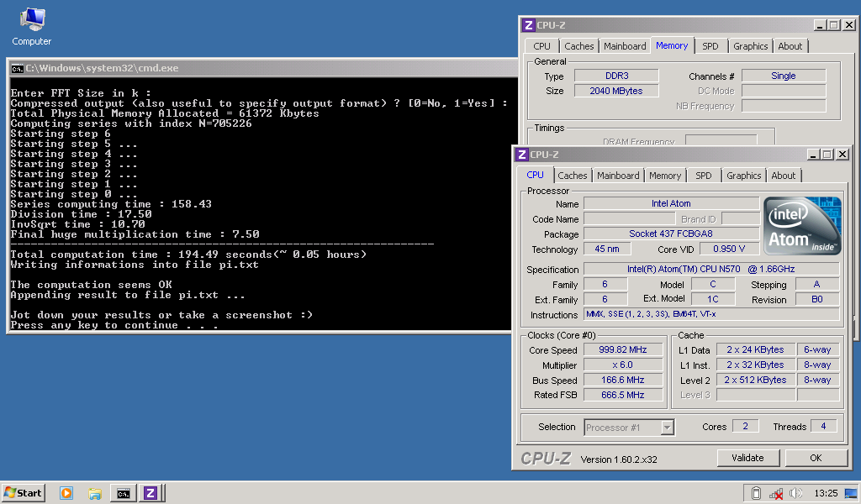The height and width of the screenshot is (504, 861).
Task: Open Mainboard tab in back CPU-Z window
Action: 625,46
